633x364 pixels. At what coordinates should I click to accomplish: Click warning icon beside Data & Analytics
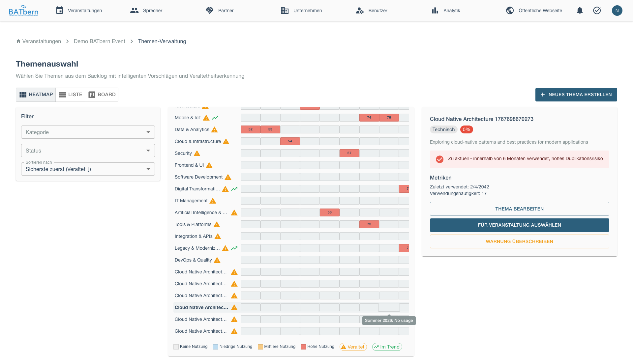(214, 130)
